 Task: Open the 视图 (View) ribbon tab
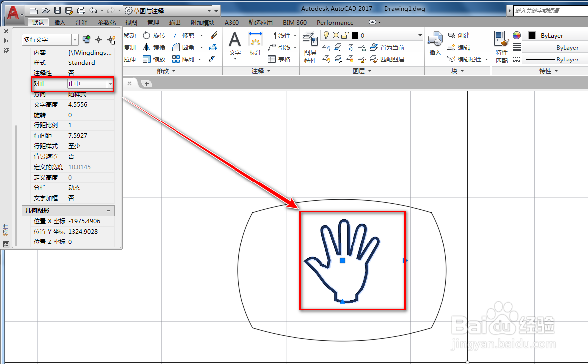click(131, 22)
